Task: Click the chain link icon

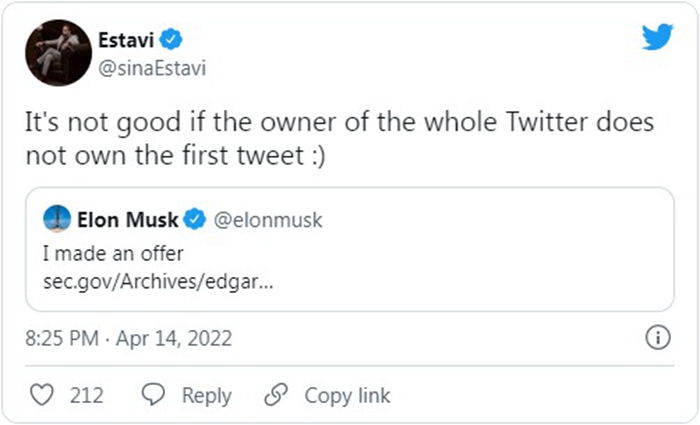Action: coord(276,395)
